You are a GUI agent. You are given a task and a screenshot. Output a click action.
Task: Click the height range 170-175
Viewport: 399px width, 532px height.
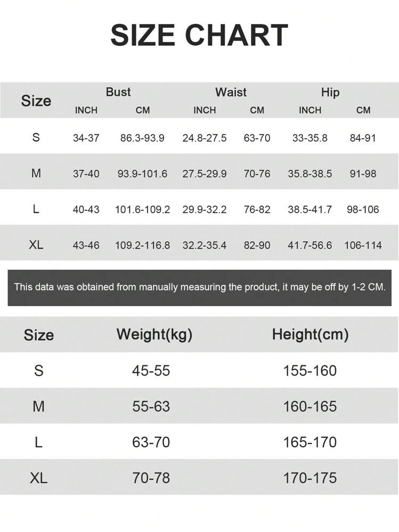pyautogui.click(x=310, y=478)
